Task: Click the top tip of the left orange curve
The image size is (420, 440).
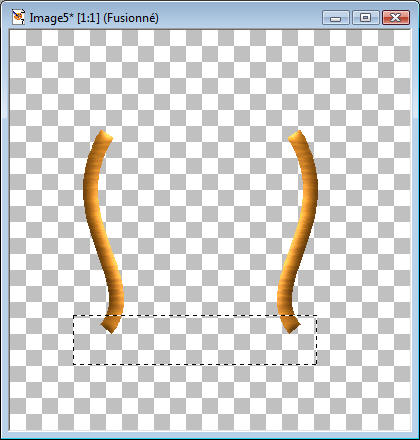Action: point(104,134)
